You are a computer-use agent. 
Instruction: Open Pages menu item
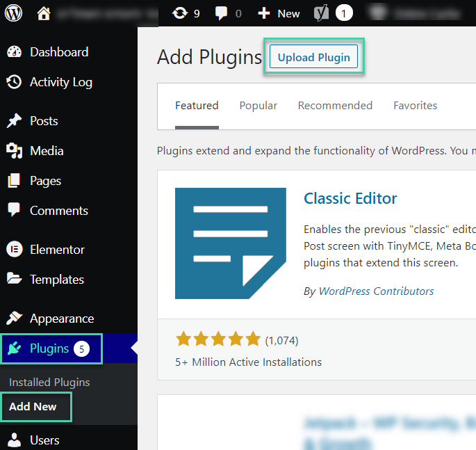46,181
